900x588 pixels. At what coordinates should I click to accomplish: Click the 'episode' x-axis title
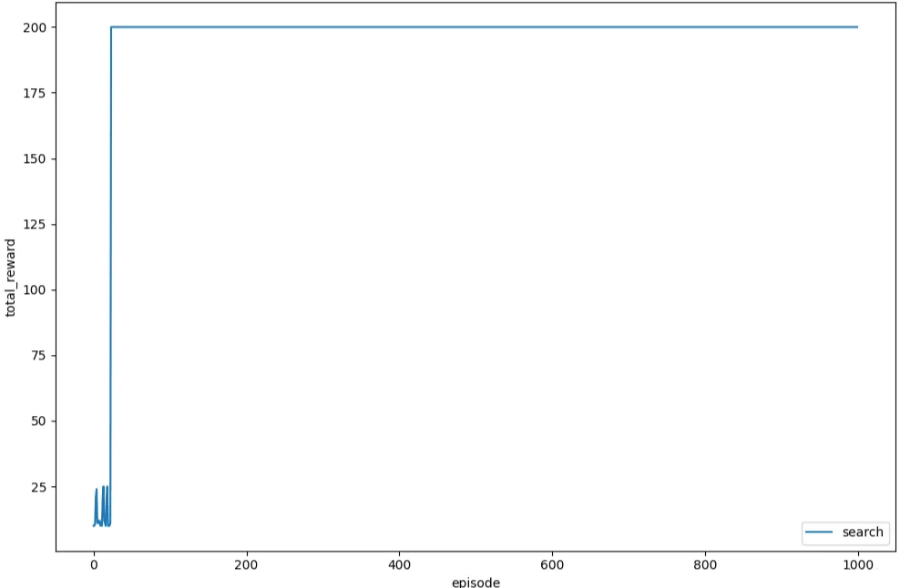(476, 582)
